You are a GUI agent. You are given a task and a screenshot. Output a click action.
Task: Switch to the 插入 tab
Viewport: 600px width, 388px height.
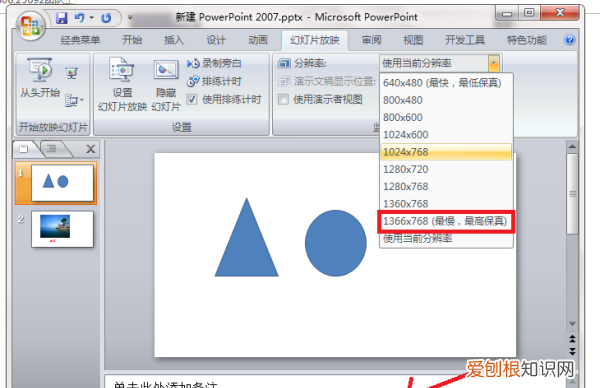[174, 40]
